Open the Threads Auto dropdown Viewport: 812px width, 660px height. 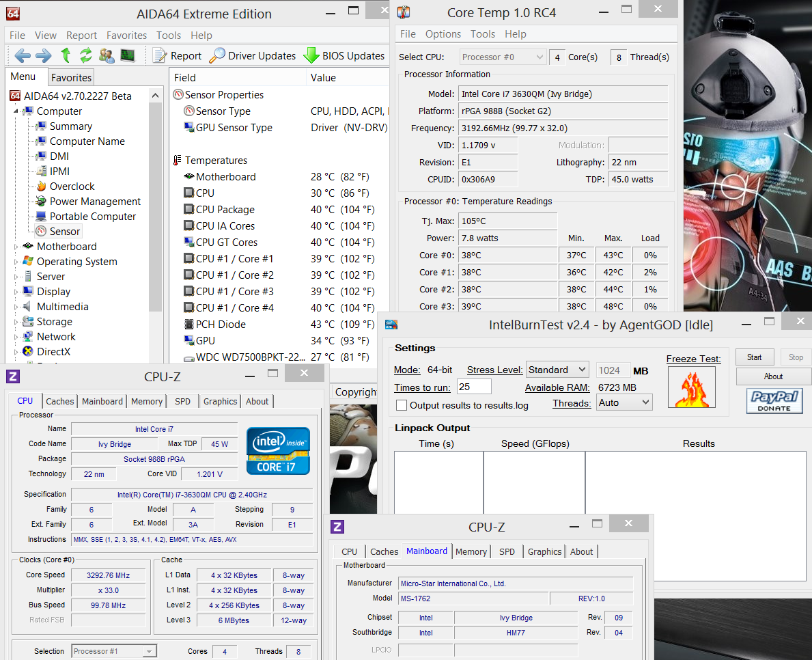click(x=625, y=403)
